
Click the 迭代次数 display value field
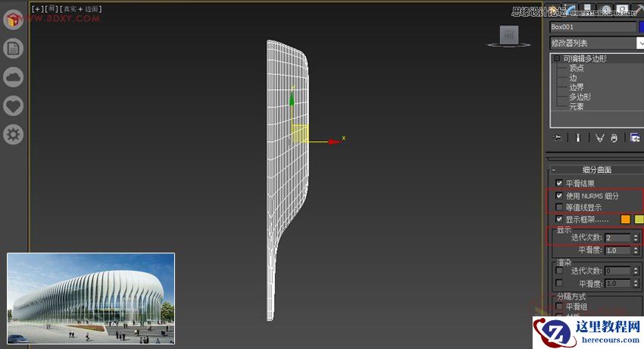616,238
